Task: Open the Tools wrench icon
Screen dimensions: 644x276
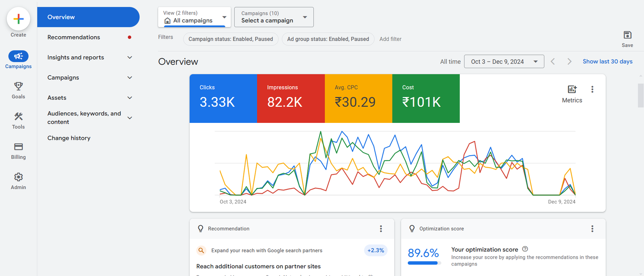Action: (19, 116)
